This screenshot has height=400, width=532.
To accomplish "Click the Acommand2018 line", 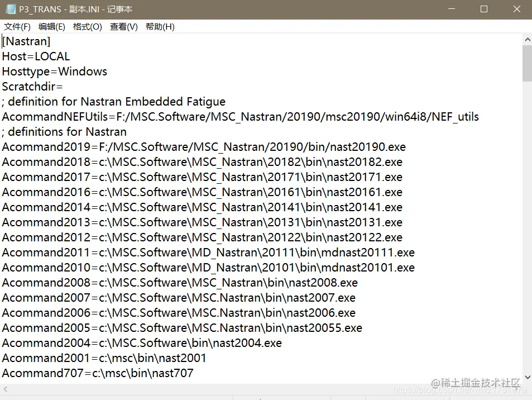I will [202, 162].
